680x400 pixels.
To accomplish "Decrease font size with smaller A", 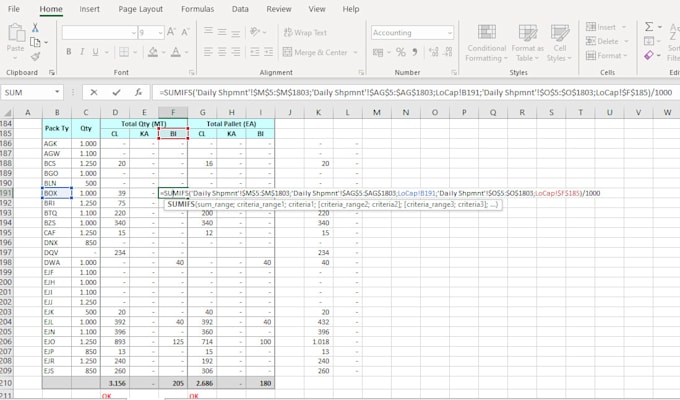I will click(x=185, y=32).
